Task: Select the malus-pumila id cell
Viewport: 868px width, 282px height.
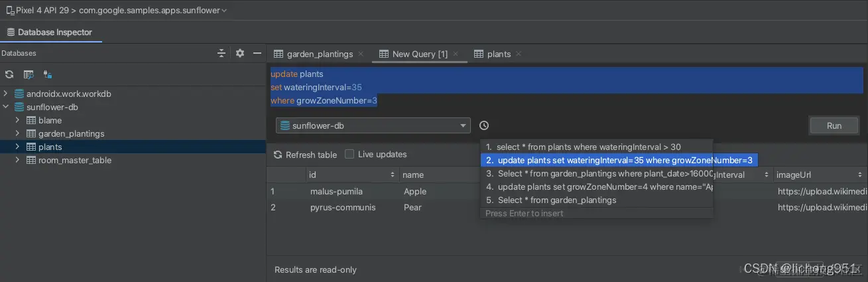Action: click(352, 191)
